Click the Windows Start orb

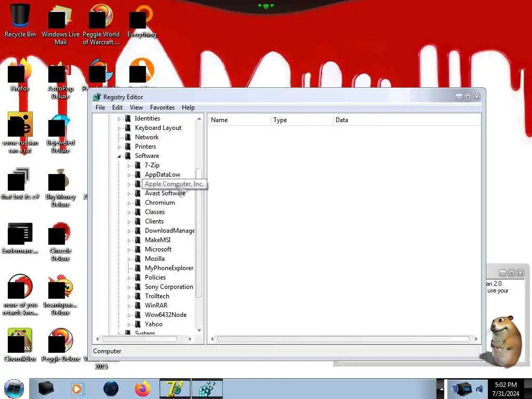[x=14, y=389]
